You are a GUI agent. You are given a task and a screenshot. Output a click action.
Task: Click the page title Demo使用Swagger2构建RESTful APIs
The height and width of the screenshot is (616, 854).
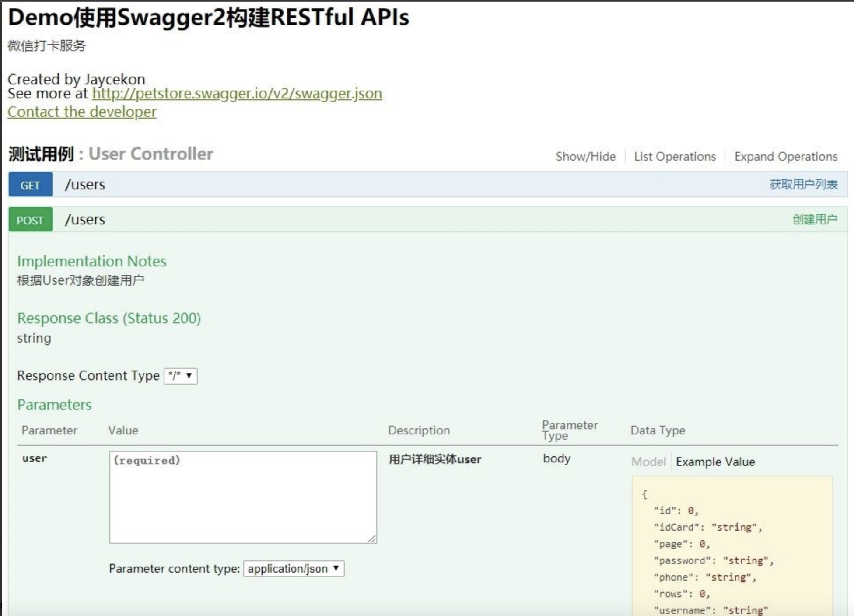[x=208, y=17]
